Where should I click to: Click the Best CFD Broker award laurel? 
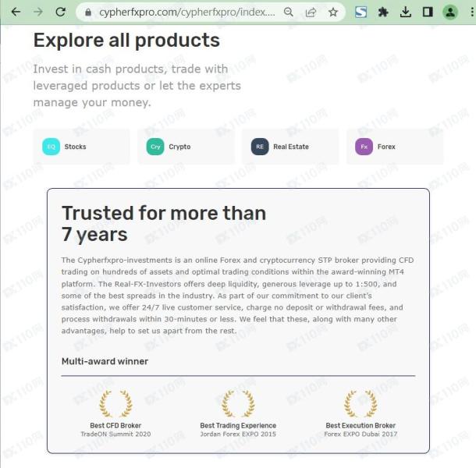click(115, 404)
